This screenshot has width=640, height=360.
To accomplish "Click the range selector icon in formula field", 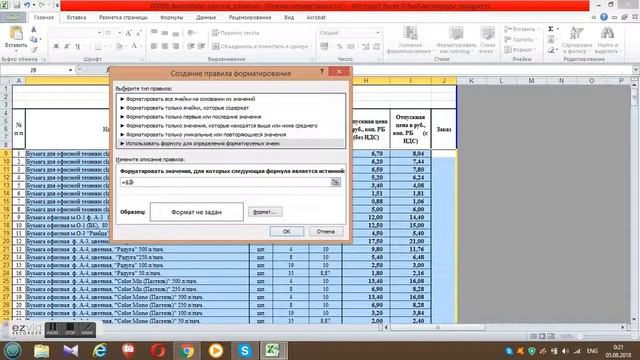I will pos(335,182).
